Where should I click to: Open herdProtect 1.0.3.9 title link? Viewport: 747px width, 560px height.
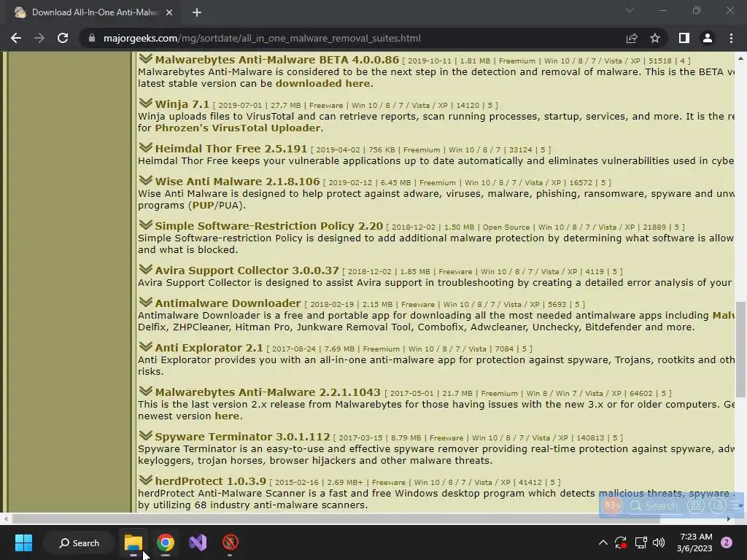(211, 481)
